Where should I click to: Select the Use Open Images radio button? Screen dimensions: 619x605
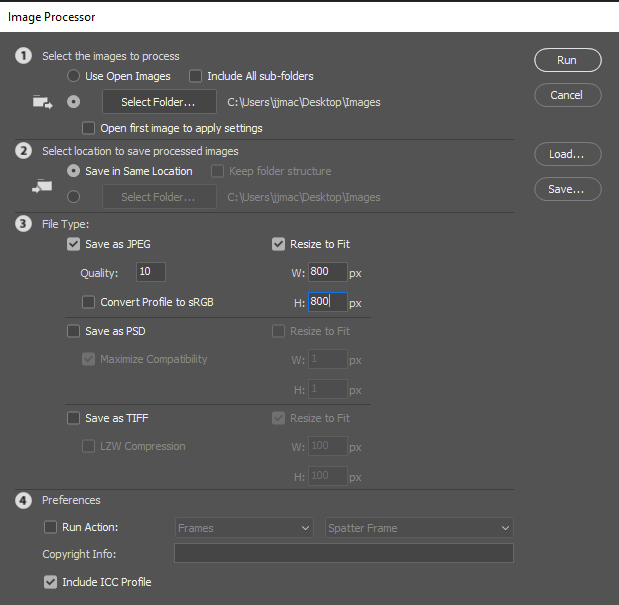[x=73, y=76]
